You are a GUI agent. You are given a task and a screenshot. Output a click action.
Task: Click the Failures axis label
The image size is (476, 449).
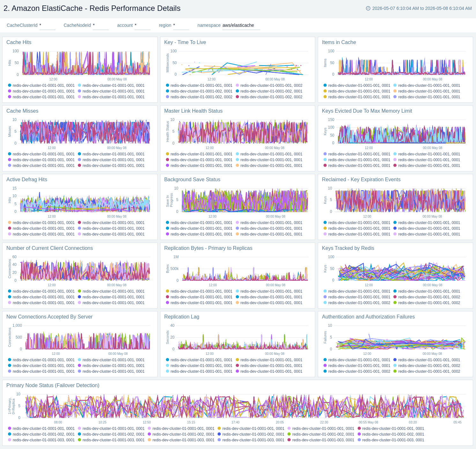click(x=325, y=337)
